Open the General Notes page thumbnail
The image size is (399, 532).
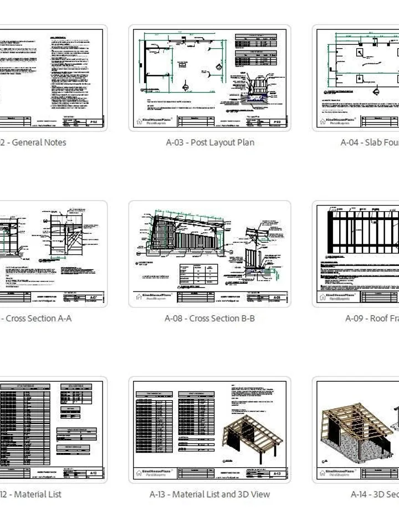[x=53, y=78]
